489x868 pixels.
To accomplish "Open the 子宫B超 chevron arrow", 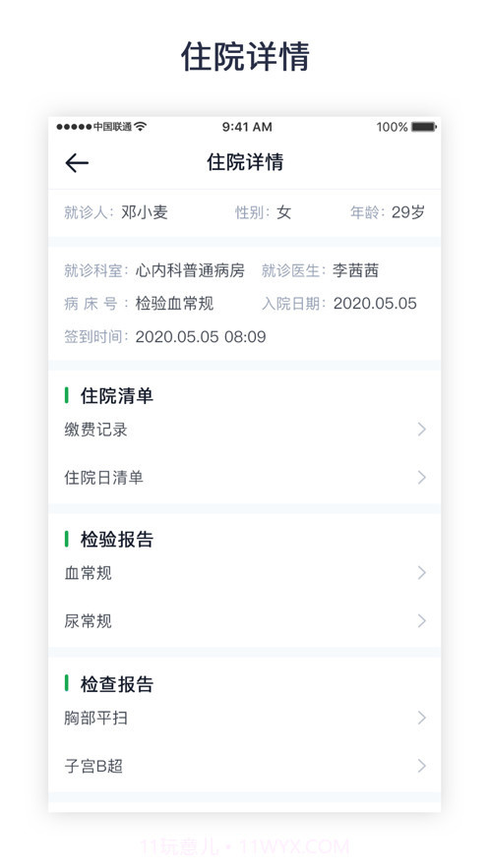I will click(421, 766).
